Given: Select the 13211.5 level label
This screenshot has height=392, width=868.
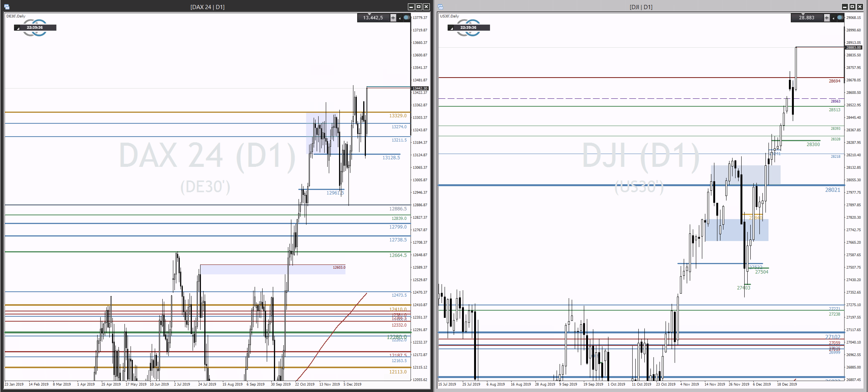Looking at the screenshot, I should (x=399, y=140).
